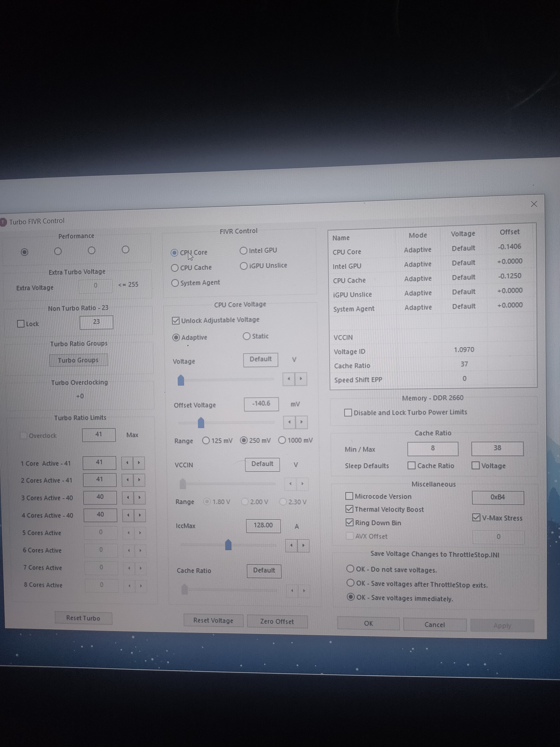
Task: Uncheck Thermal Velocity Boost
Action: point(349,509)
